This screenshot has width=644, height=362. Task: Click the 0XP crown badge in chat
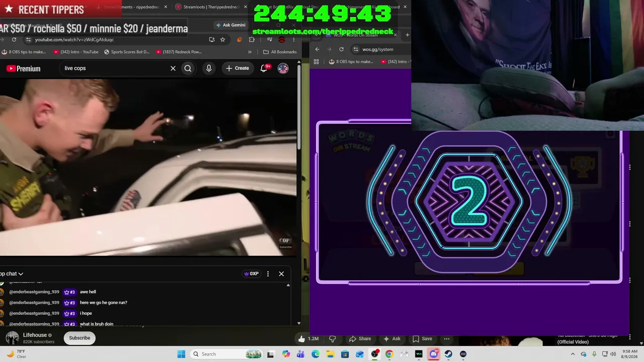tap(251, 274)
